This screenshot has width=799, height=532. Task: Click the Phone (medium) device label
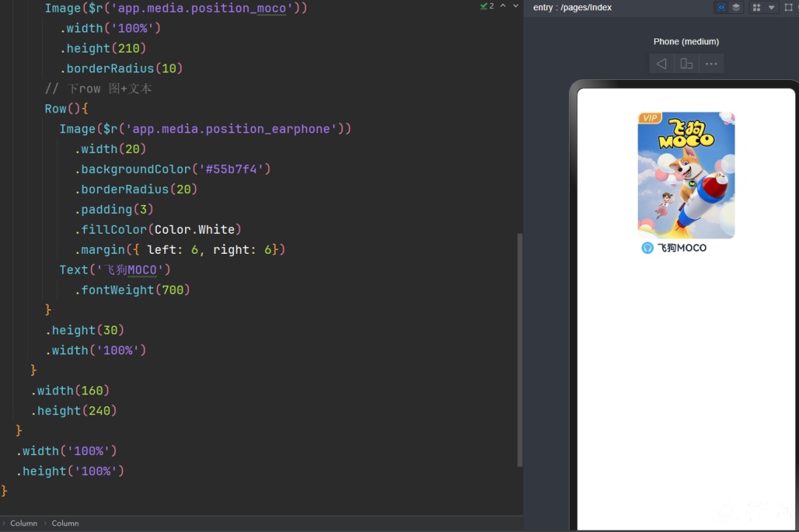[686, 41]
